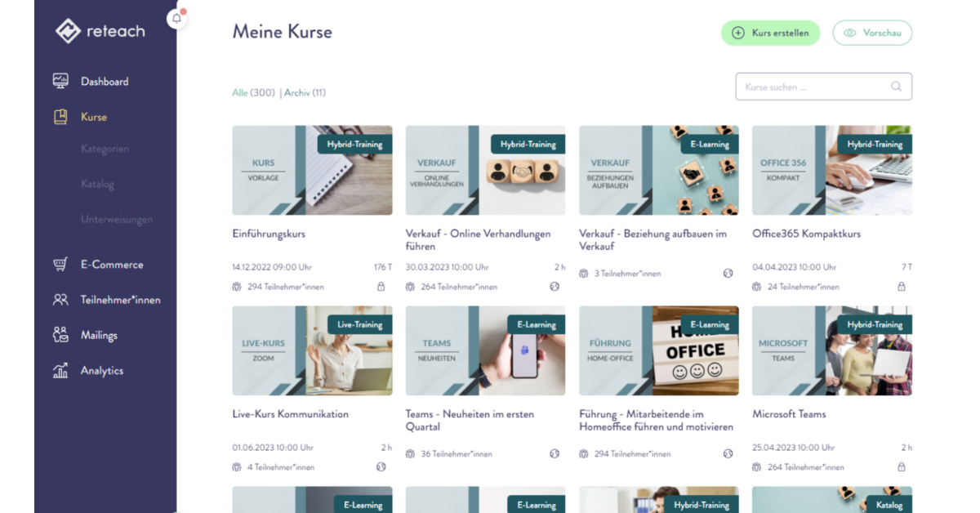980x513 pixels.
Task: Click the Meine Kurse page heading
Action: tap(282, 32)
